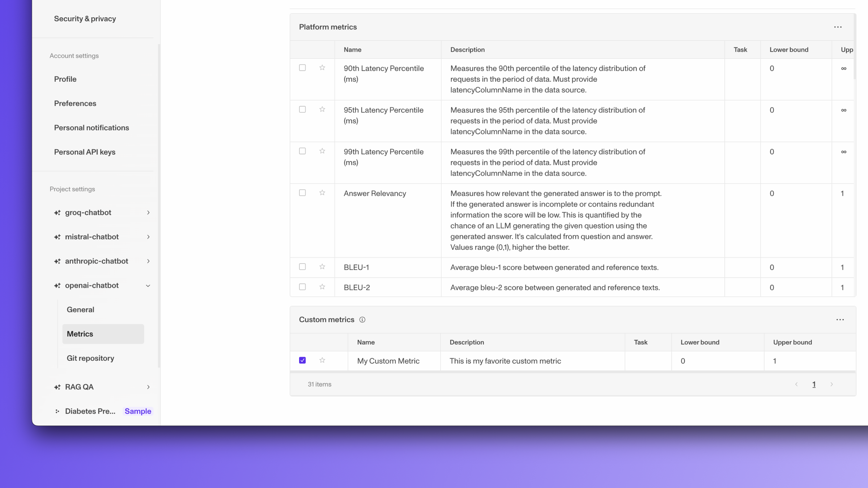Click 'My Custom Metric' name cell
868x488 pixels.
(388, 361)
